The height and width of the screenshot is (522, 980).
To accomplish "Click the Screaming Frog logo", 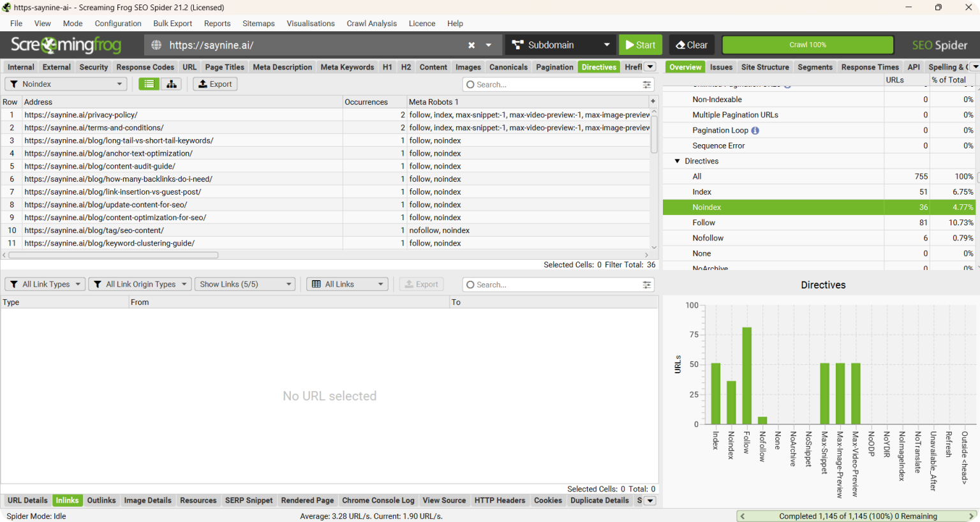I will [x=66, y=45].
